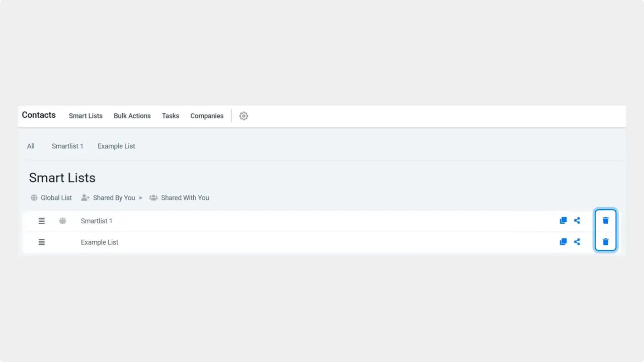The image size is (644, 362).
Task: Click the Shared With You label
Action: tap(185, 198)
